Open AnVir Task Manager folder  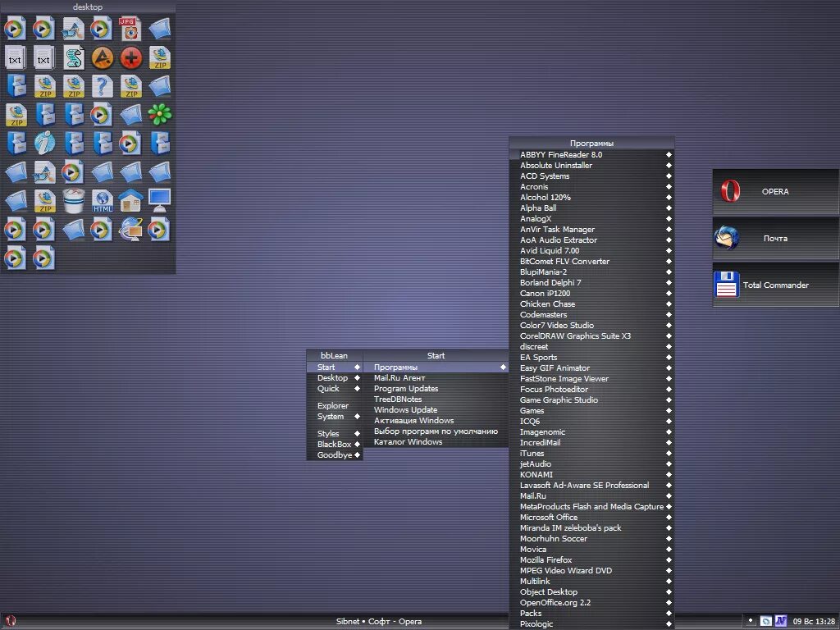click(591, 230)
